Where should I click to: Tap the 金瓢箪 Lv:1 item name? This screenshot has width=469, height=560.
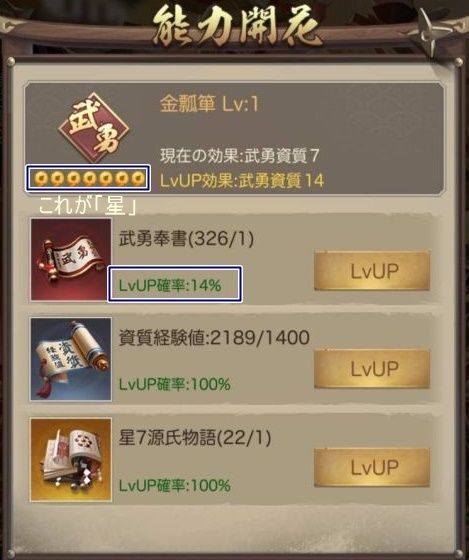tap(209, 104)
